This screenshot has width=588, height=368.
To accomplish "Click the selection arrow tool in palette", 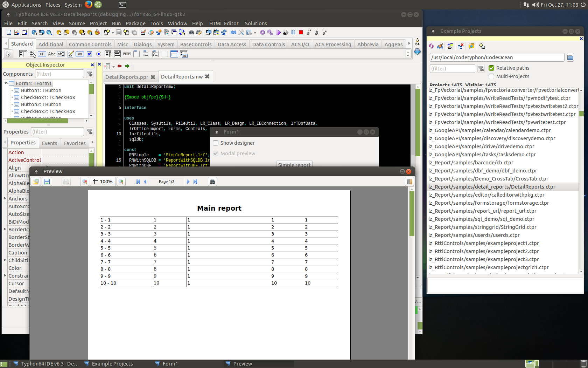I will point(8,54).
